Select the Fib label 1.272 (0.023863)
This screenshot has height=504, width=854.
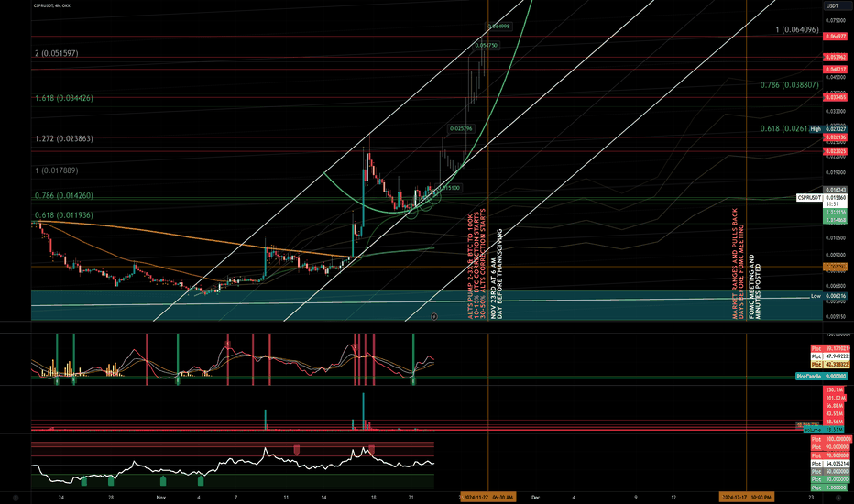coord(64,139)
